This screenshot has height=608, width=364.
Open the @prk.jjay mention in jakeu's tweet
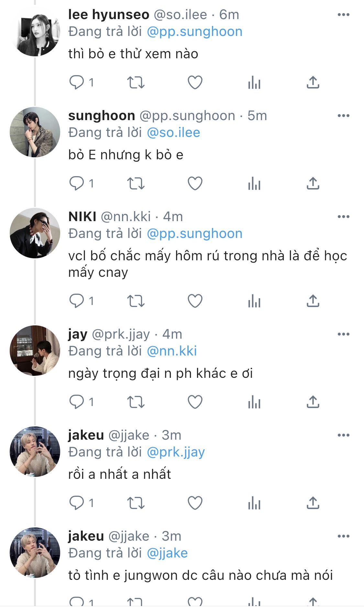(x=176, y=452)
